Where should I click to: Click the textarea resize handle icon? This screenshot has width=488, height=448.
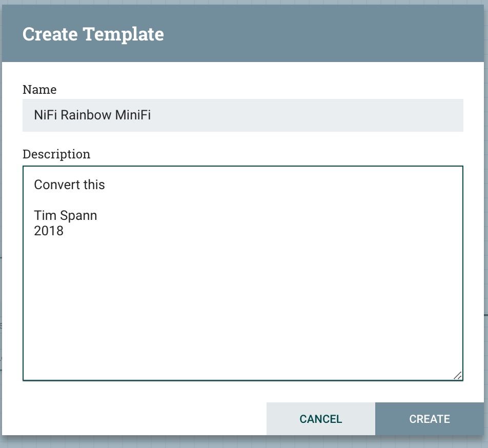click(x=458, y=376)
